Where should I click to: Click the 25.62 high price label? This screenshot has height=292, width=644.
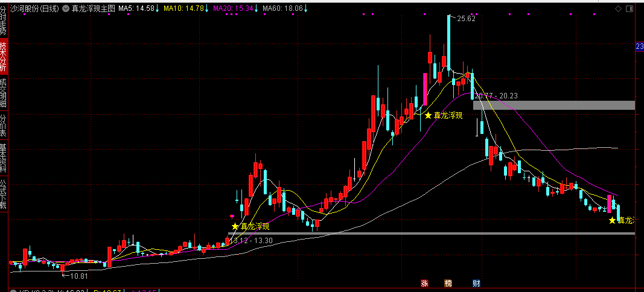pos(466,19)
